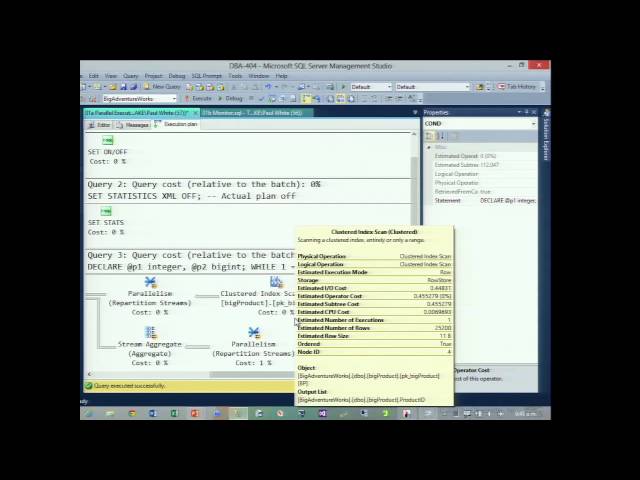Click the parse query checkmark icon

click(x=261, y=98)
